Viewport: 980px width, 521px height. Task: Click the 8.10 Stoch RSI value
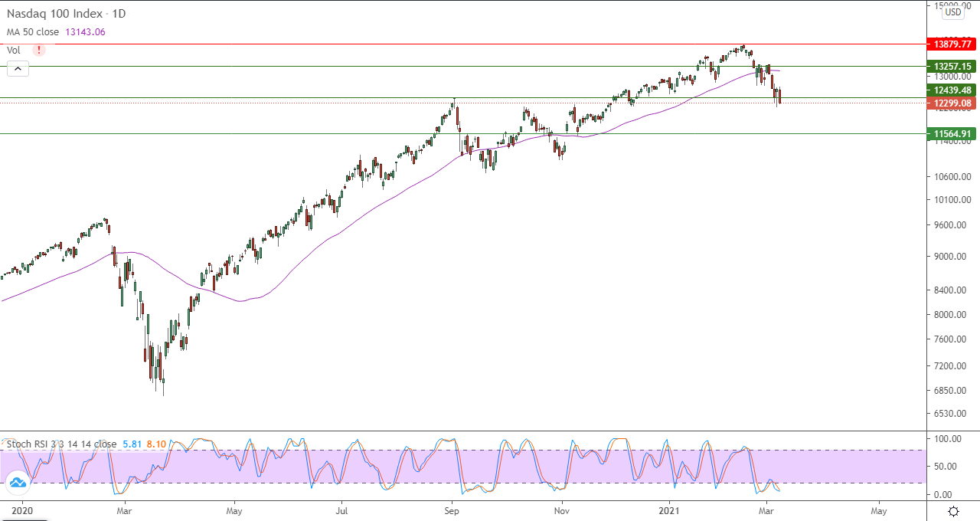(155, 444)
